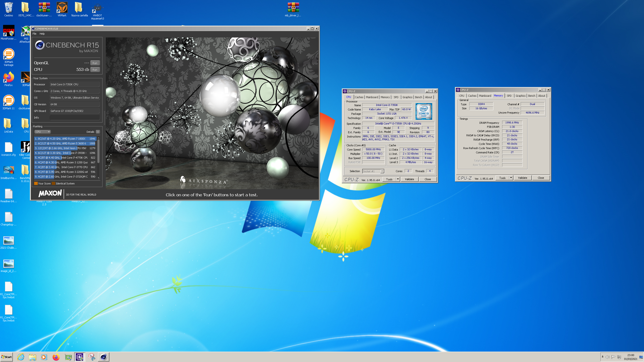Launch the IntelBurnTest shortcut
The width and height of the screenshot is (644, 362).
point(9,172)
